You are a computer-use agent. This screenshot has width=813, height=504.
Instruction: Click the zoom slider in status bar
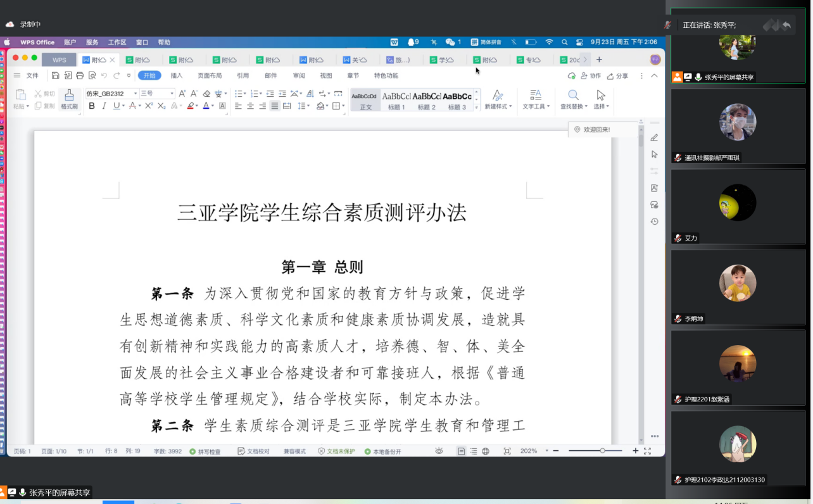[x=602, y=451]
